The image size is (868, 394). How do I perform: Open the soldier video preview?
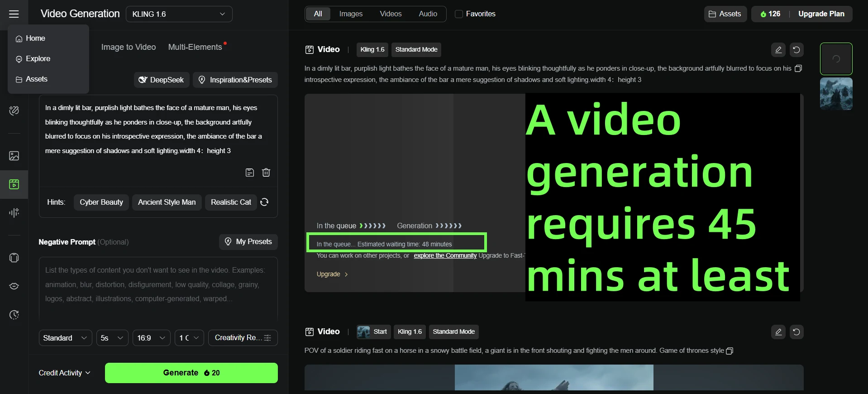tap(554, 378)
